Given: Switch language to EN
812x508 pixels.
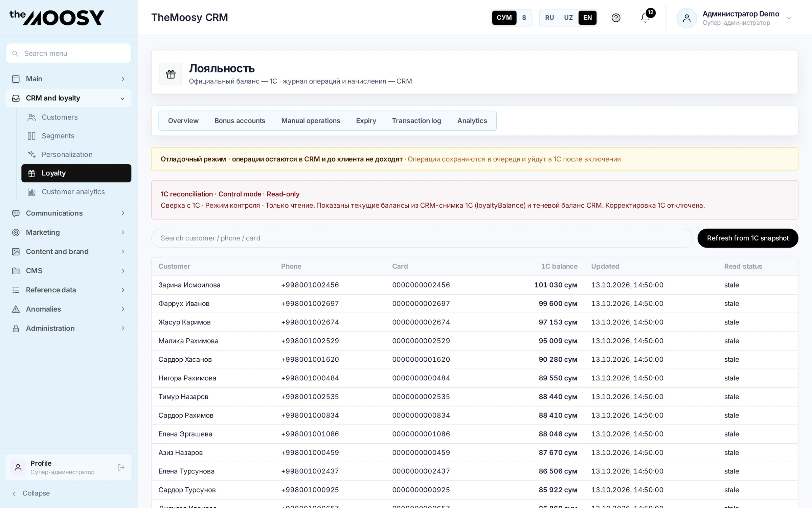Looking at the screenshot, I should pyautogui.click(x=588, y=18).
